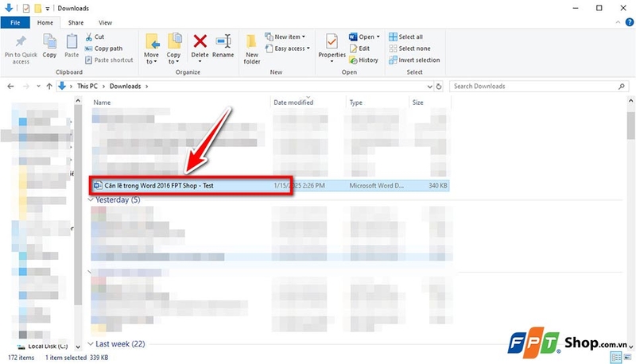Viewport: 636px width, 364px height.
Task: Click the navigation pane scrollbar
Action: tap(78, 205)
